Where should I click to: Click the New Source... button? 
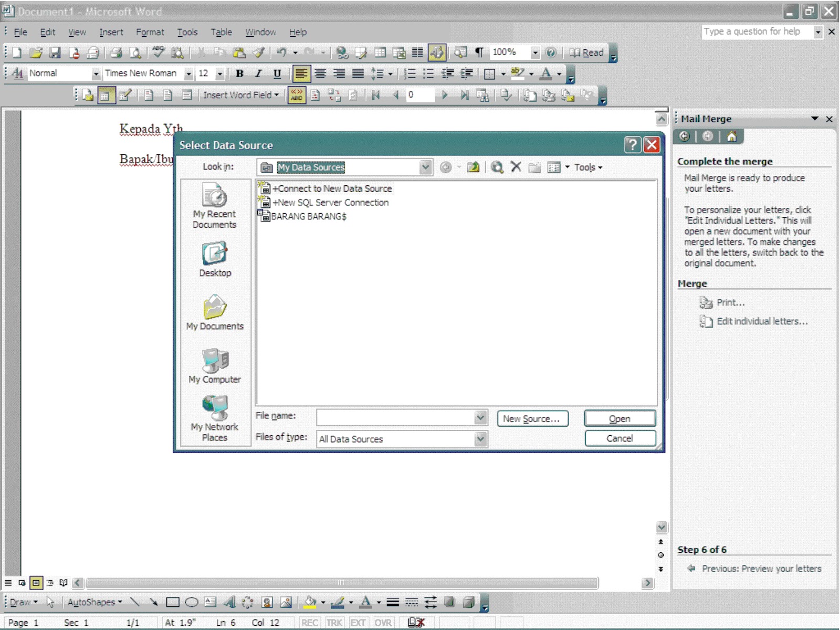tap(532, 418)
